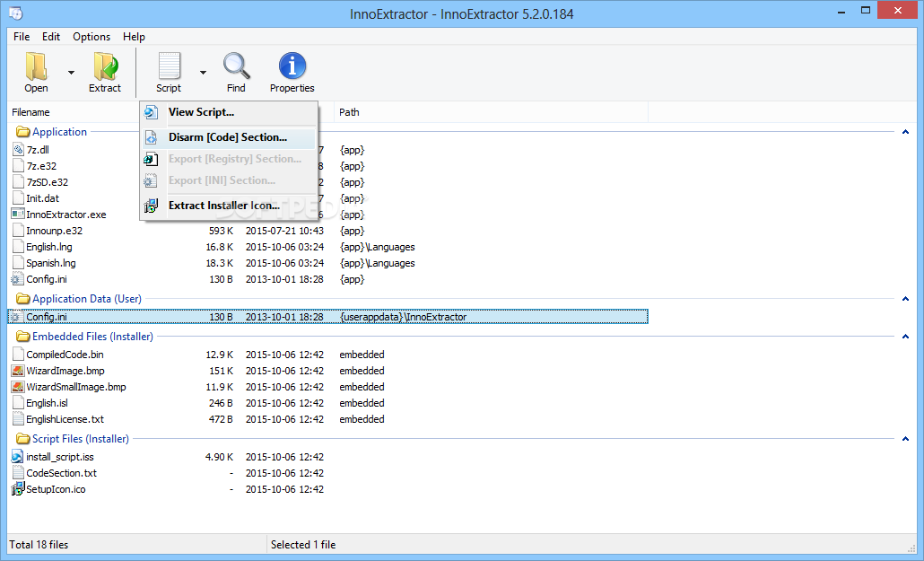This screenshot has width=924, height=561.
Task: Click the Extract Installer Icon menu icon
Action: (x=152, y=206)
